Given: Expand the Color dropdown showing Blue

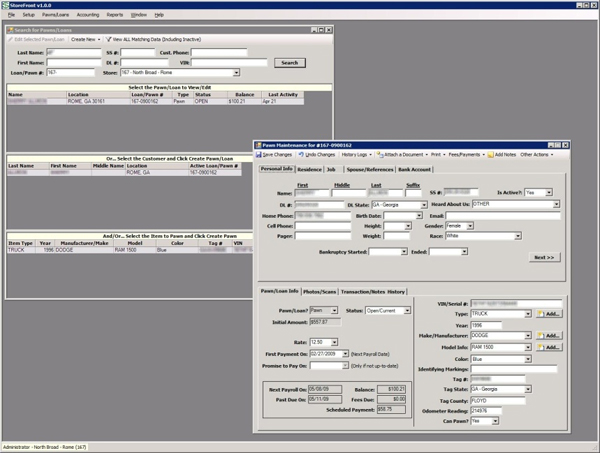Looking at the screenshot, I should pos(528,359).
